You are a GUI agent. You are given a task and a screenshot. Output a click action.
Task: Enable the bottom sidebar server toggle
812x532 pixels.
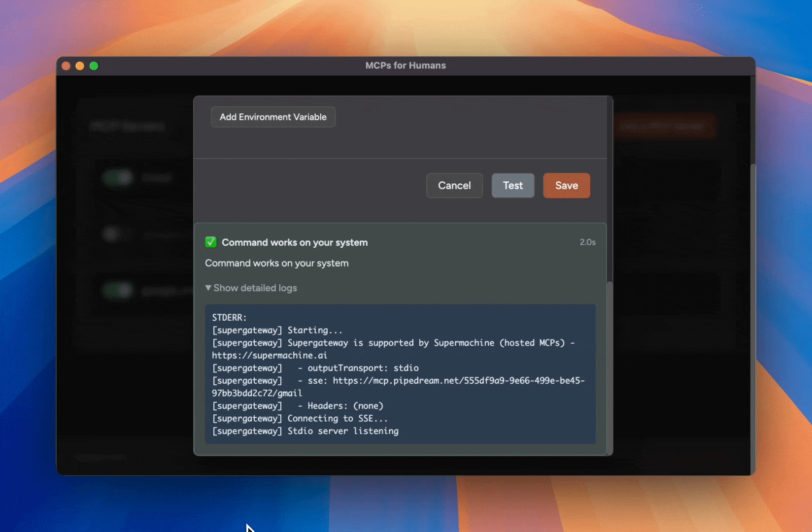tap(118, 291)
